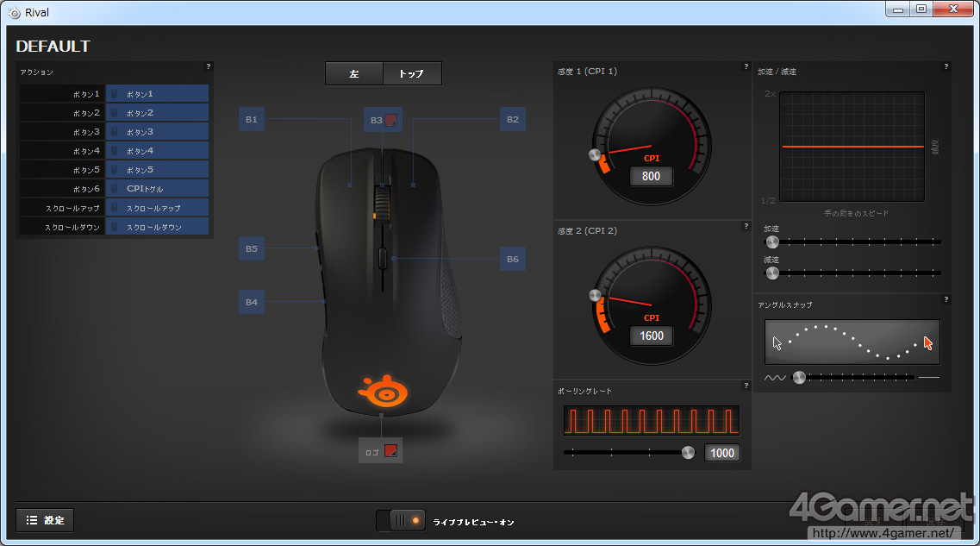
Task: Open action dropdown for ボタン3
Action: point(157,132)
